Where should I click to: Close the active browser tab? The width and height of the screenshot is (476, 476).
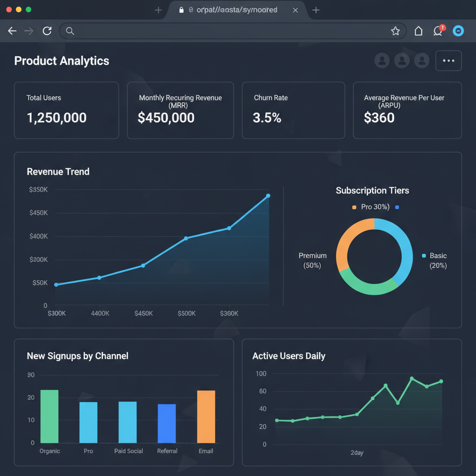[x=295, y=10]
